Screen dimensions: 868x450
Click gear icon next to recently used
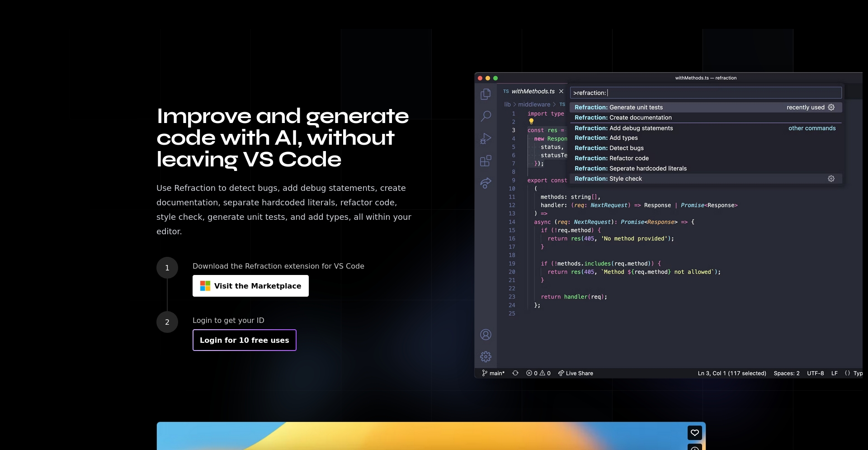pos(831,107)
